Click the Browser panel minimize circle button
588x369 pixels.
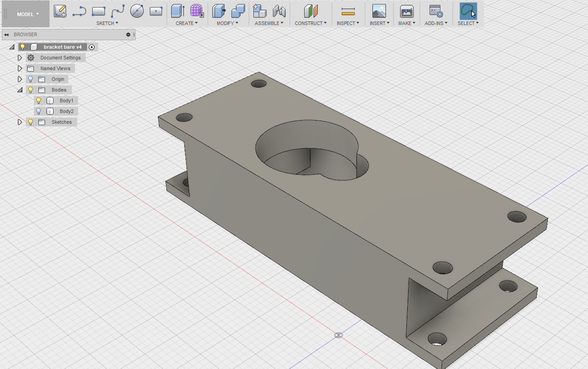[x=128, y=34]
